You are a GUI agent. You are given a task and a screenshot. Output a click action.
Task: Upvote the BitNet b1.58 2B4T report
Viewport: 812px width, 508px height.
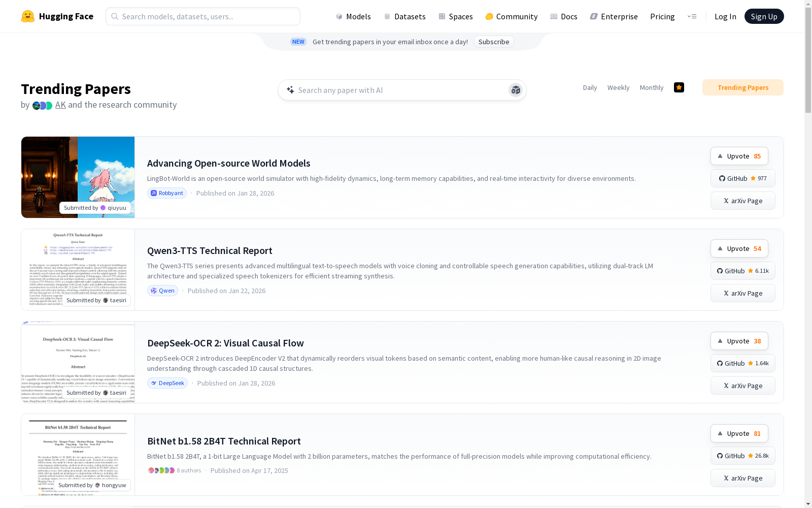coord(739,433)
